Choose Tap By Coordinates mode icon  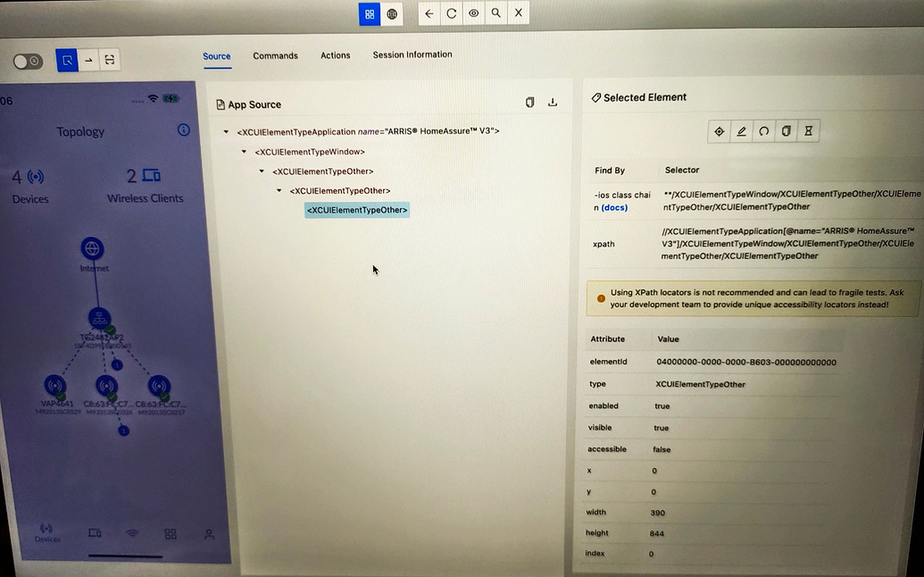pyautogui.click(x=110, y=60)
